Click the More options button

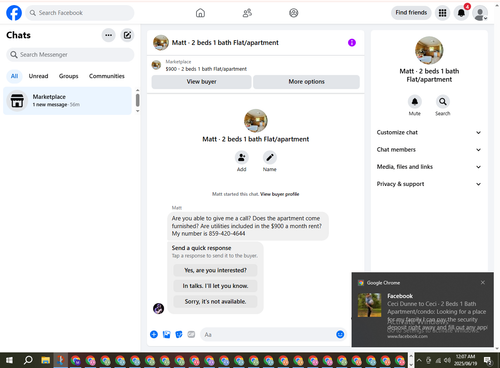306,82
